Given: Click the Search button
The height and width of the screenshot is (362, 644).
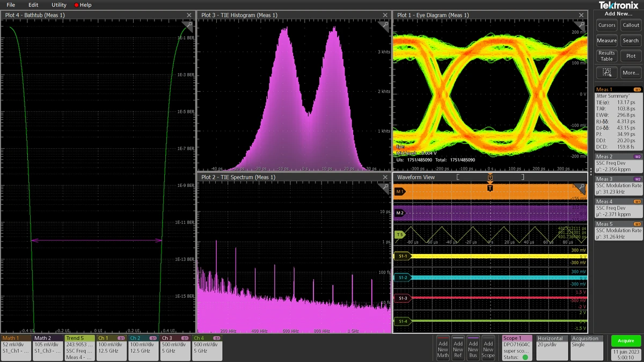Looking at the screenshot, I should coord(631,41).
